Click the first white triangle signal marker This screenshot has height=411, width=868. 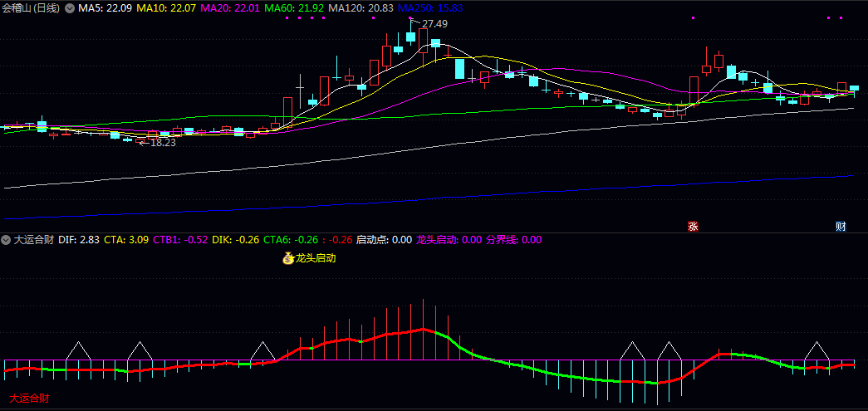coord(78,351)
